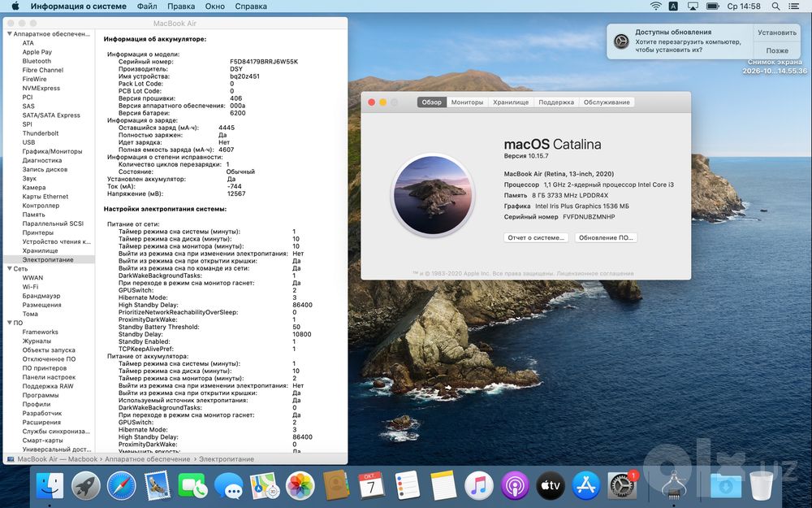Open the Справка menu
This screenshot has height=508, width=812.
coord(251,7)
